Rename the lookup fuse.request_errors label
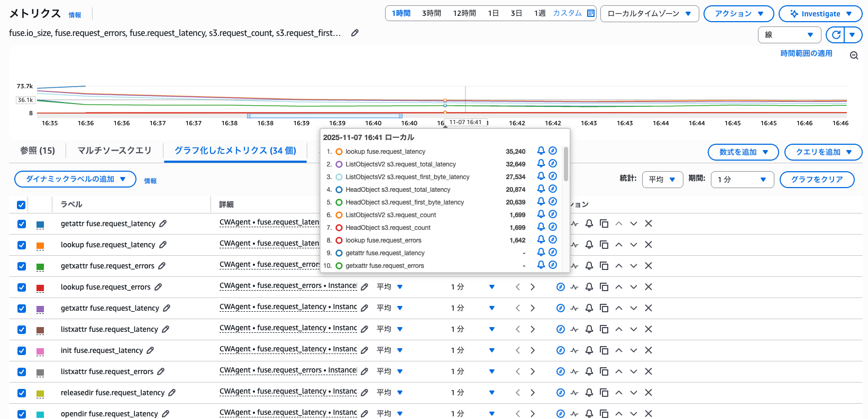Image resolution: width=868 pixels, height=419 pixels. [158, 287]
